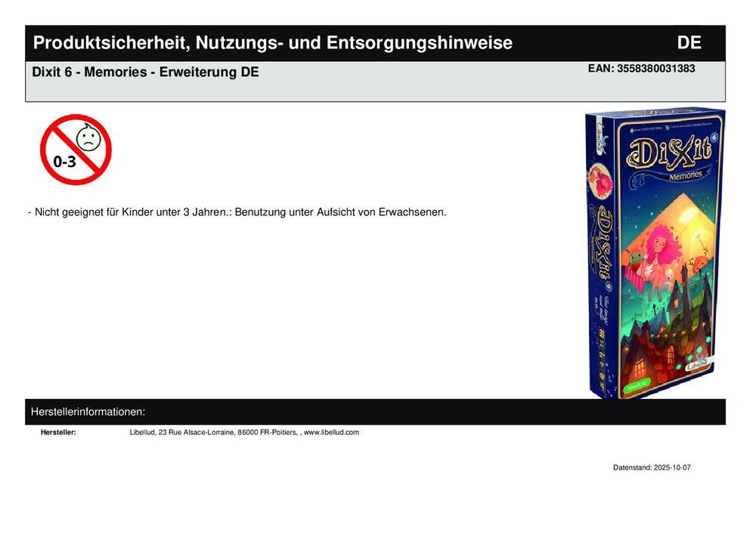The image size is (756, 534).
Task: Click the Libellud address line
Action: tap(244, 432)
